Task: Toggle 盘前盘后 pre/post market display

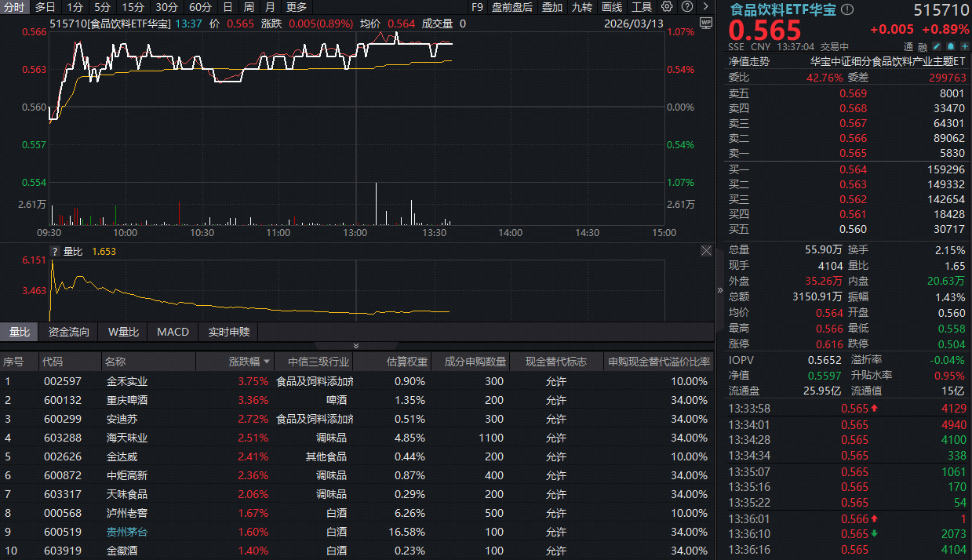Action: point(511,6)
